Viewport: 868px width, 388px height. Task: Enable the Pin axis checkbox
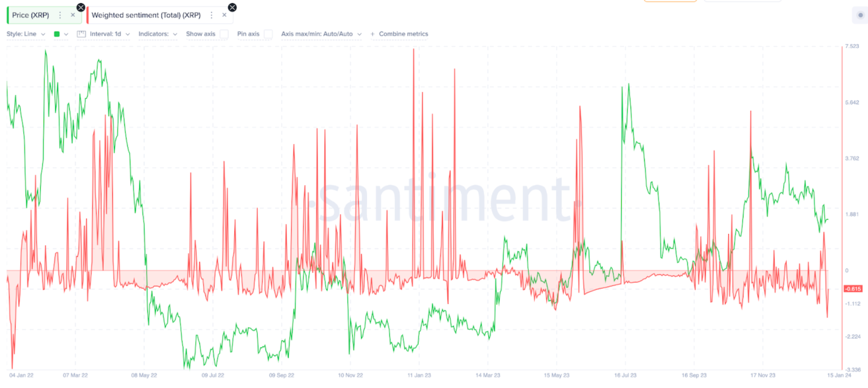coord(268,34)
